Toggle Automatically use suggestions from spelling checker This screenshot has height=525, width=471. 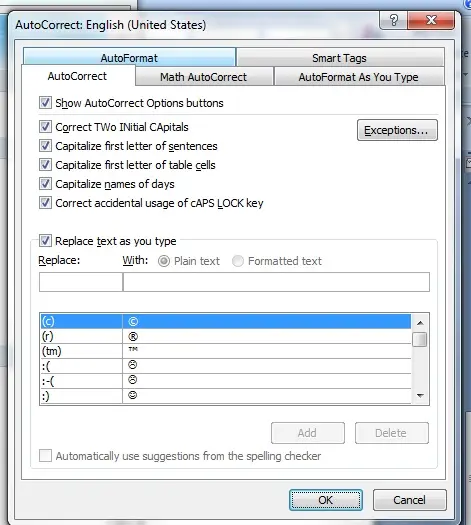(x=46, y=456)
